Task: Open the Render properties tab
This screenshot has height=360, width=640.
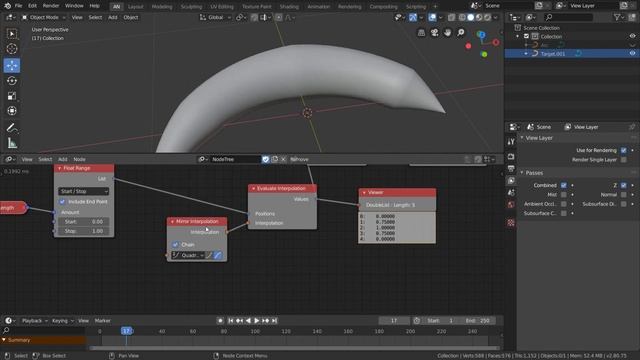Action: tap(511, 156)
